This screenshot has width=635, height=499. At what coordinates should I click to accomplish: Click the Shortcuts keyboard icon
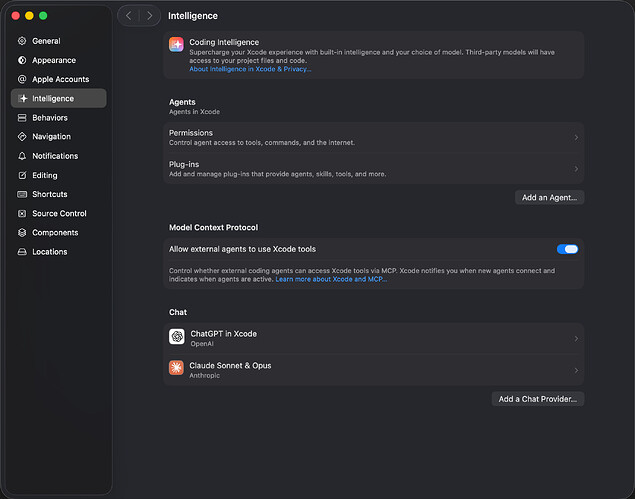(22, 194)
